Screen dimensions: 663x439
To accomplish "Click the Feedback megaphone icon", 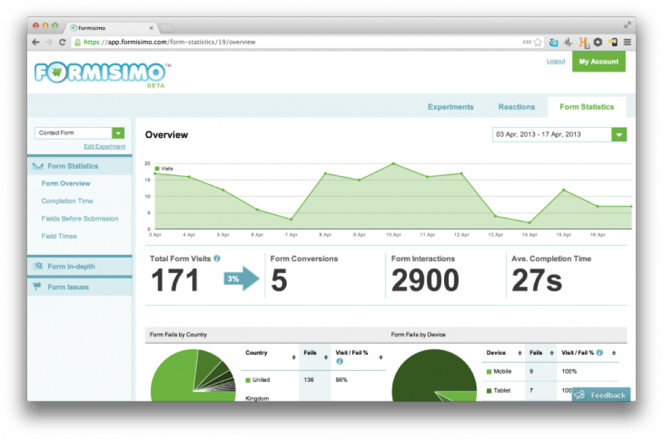I will 580,395.
